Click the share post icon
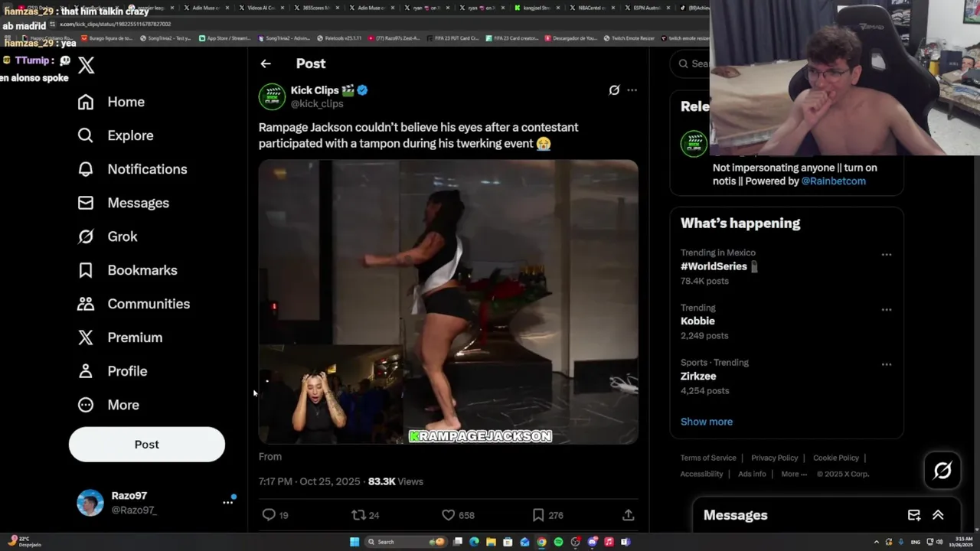 (628, 515)
